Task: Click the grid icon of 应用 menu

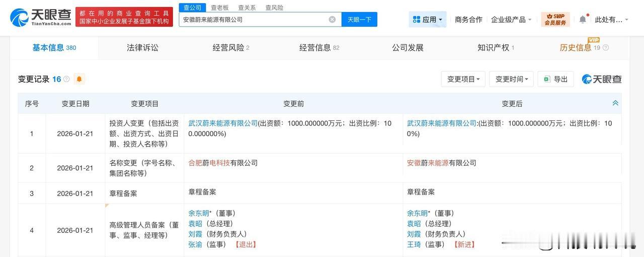Action: click(x=416, y=19)
